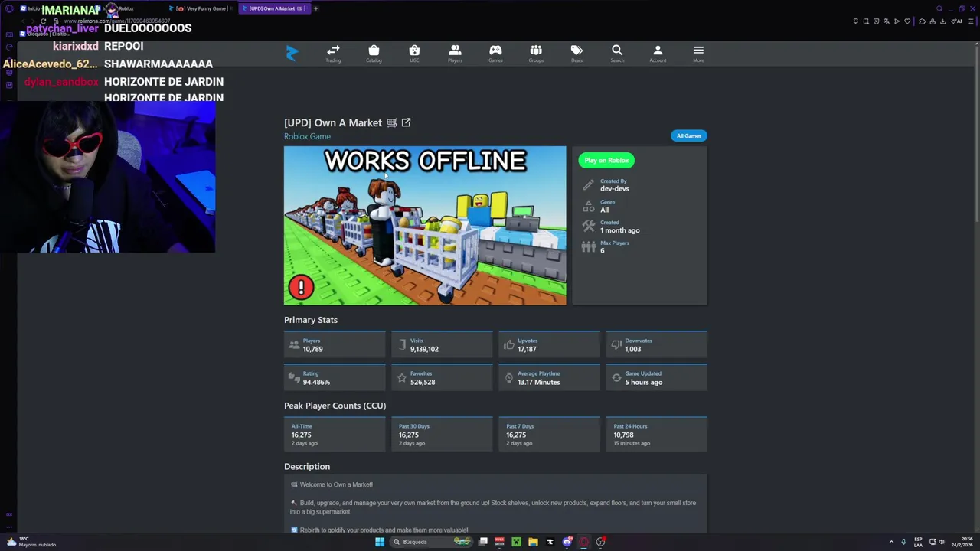The image size is (980, 551).
Task: Switch to the [UPD] Own A Market tab
Action: [275, 8]
